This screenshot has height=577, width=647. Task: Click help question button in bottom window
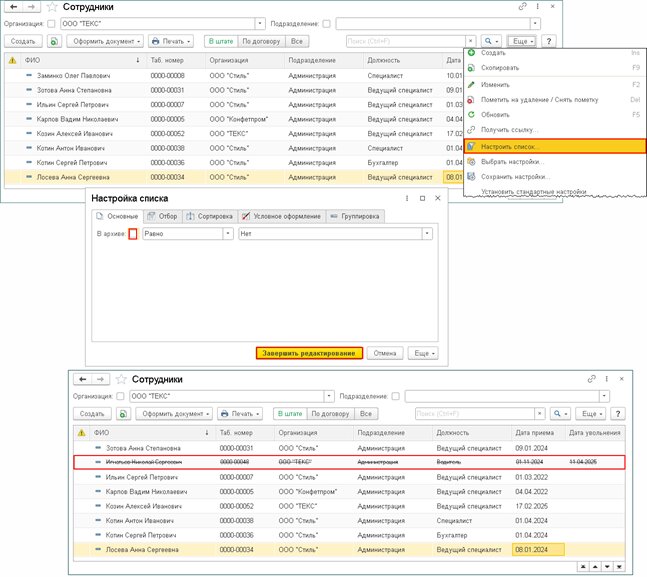coord(618,414)
